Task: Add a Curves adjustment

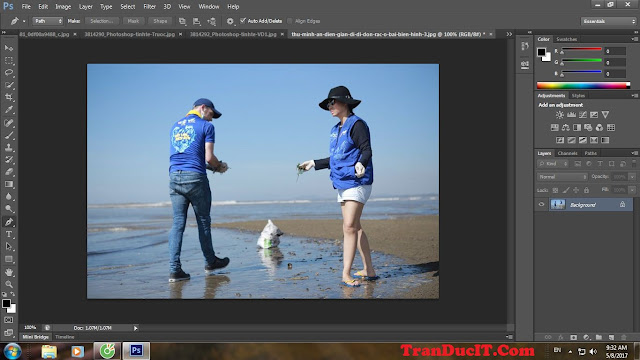Action: 583,115
